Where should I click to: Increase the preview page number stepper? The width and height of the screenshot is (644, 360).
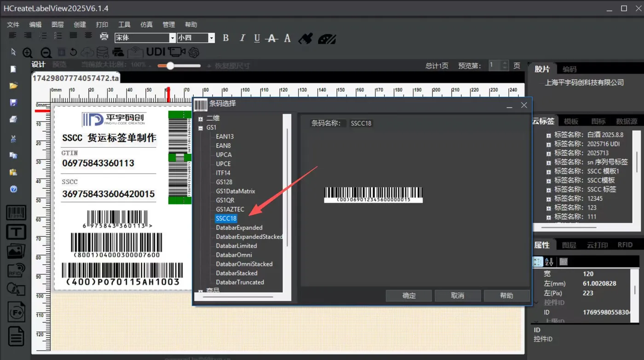[505, 63]
